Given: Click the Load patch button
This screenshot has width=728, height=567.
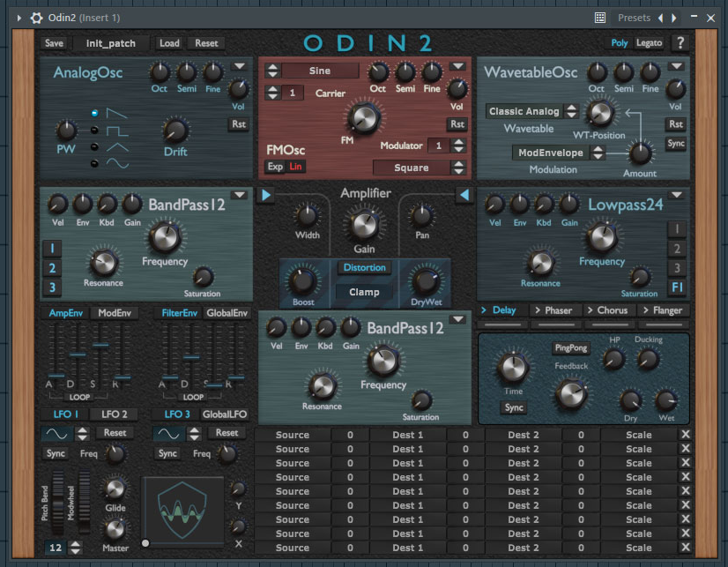Looking at the screenshot, I should click(169, 43).
